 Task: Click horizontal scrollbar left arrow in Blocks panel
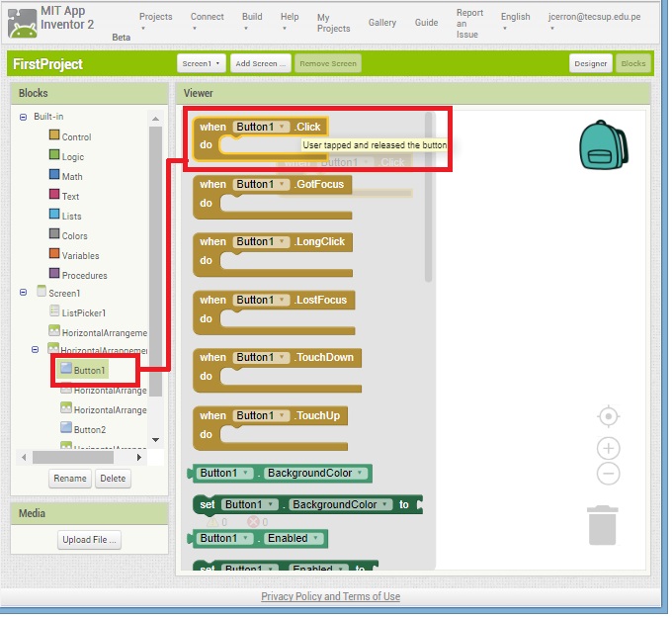[24, 458]
